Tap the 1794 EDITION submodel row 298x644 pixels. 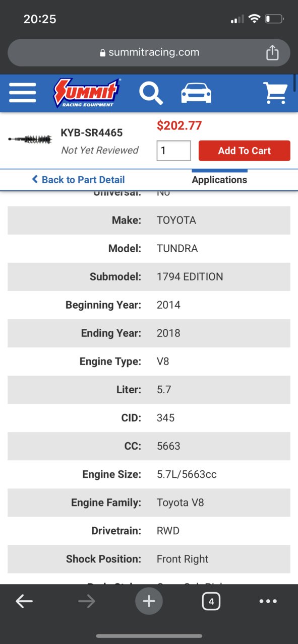point(149,276)
